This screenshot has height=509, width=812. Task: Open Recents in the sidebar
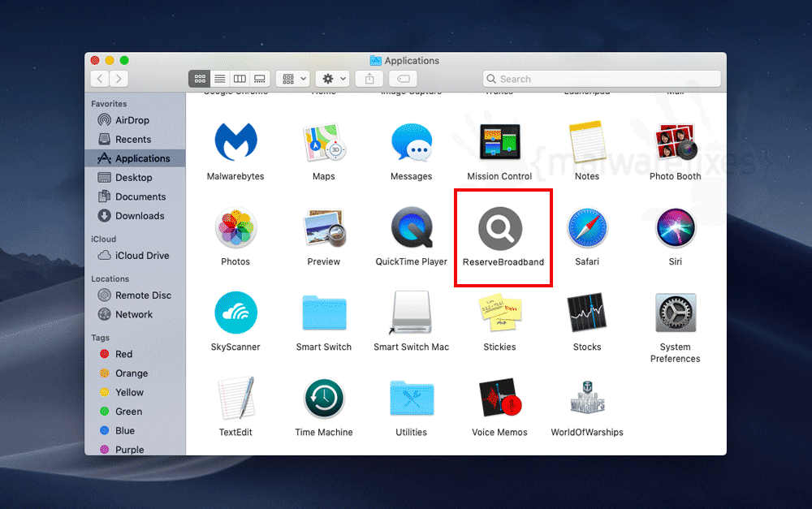point(135,140)
